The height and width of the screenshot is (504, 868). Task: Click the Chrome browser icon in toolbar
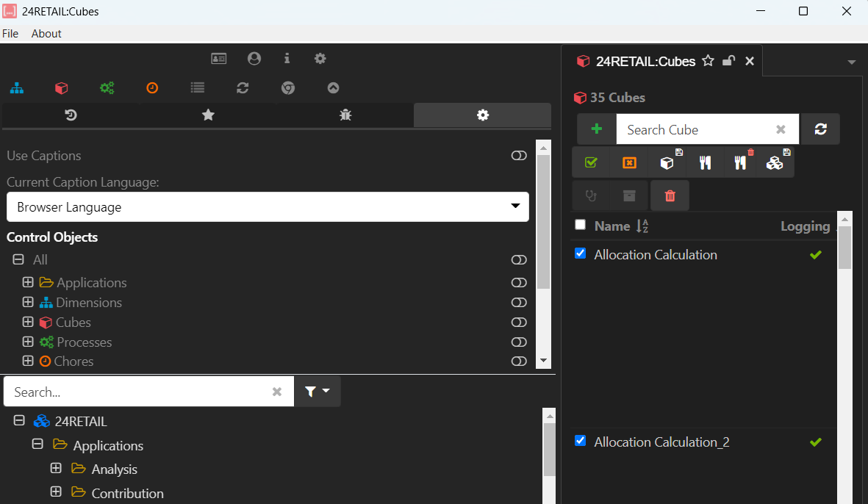tap(288, 88)
